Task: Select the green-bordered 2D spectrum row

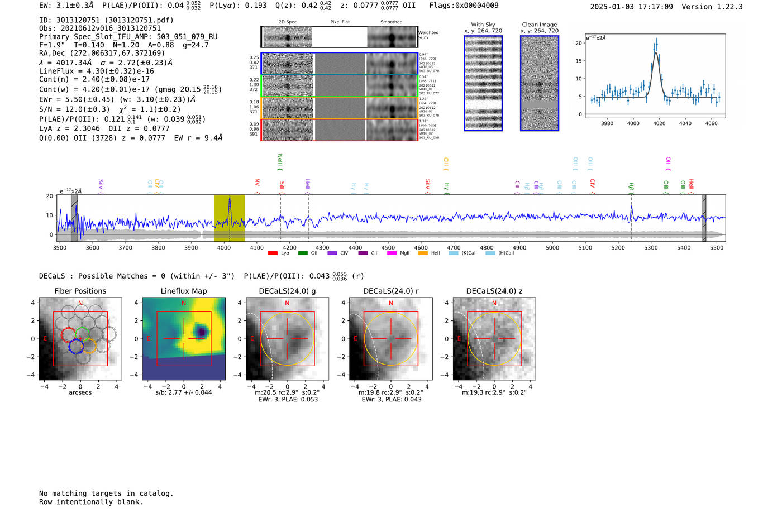Action: click(340, 85)
